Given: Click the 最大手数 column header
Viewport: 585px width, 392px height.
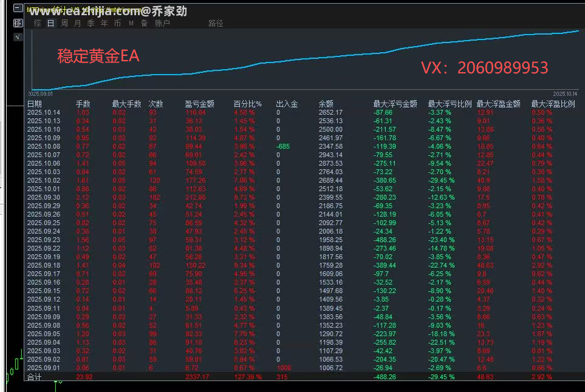Looking at the screenshot, I should [127, 104].
